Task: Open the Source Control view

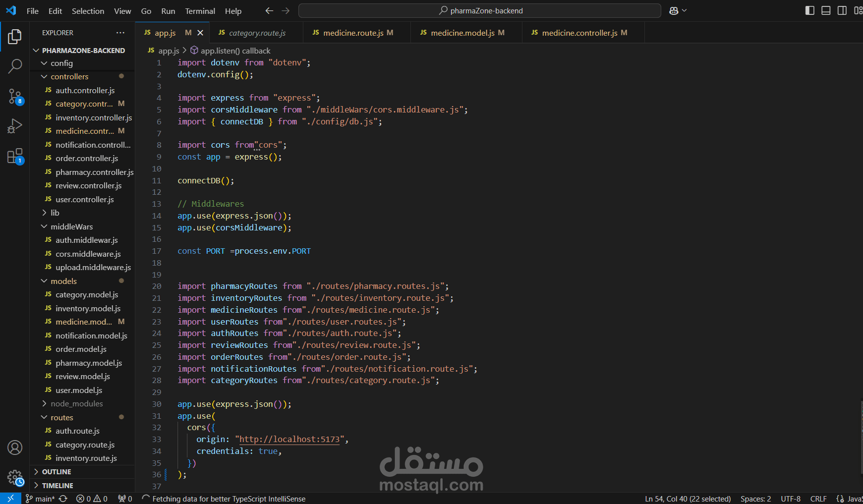Action: 15,96
